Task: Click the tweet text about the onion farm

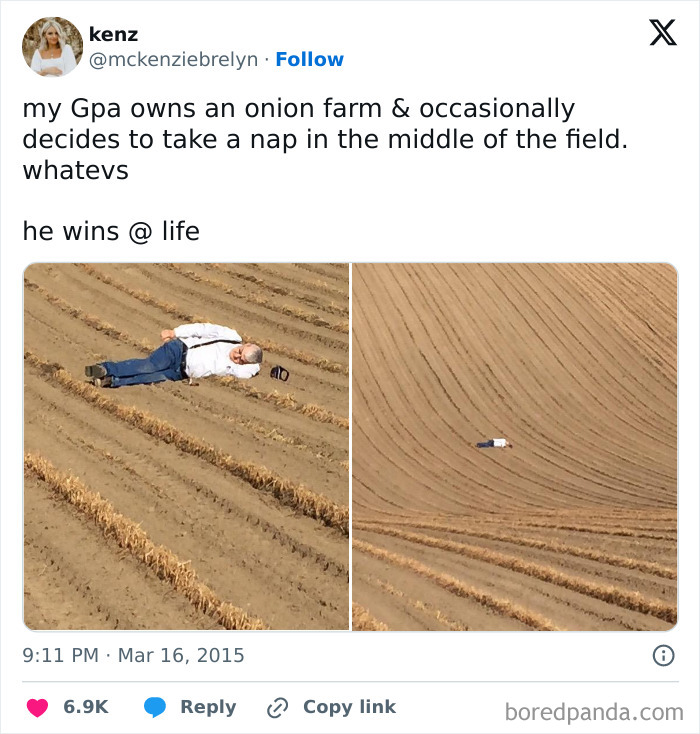Action: tap(325, 139)
